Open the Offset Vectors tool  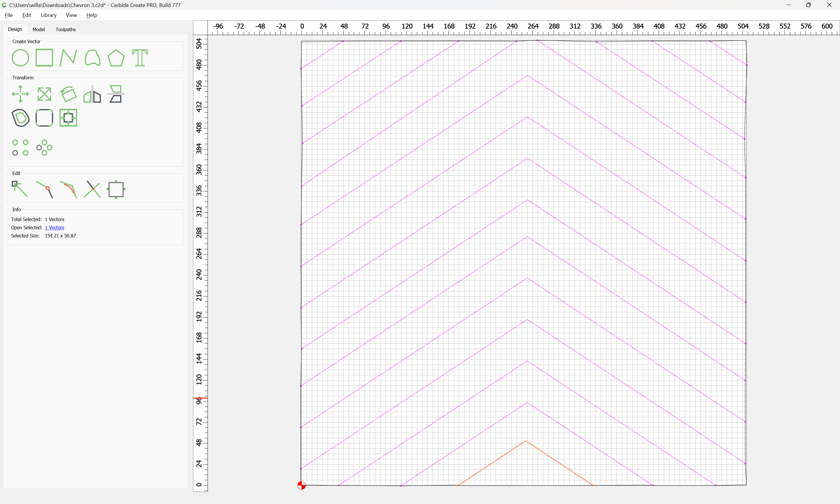tap(20, 118)
